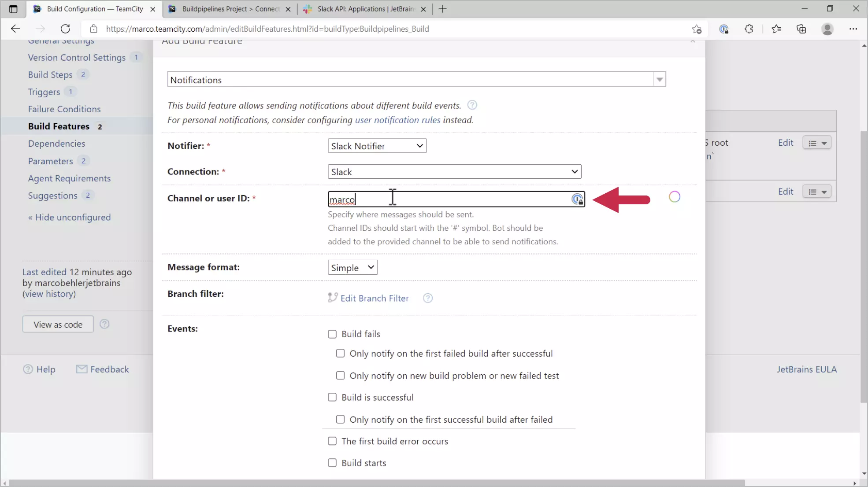
Task: Click the 1Password icon in the channel input
Action: tap(578, 199)
